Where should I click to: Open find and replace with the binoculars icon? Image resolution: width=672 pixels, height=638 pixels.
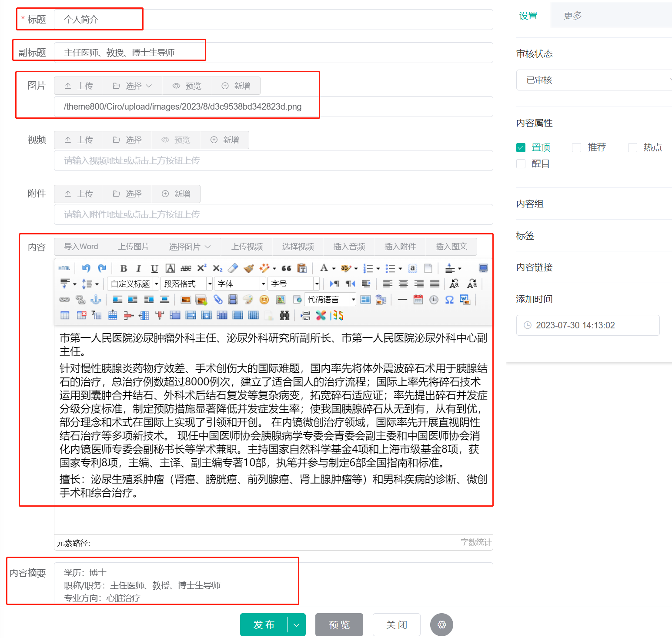(284, 315)
